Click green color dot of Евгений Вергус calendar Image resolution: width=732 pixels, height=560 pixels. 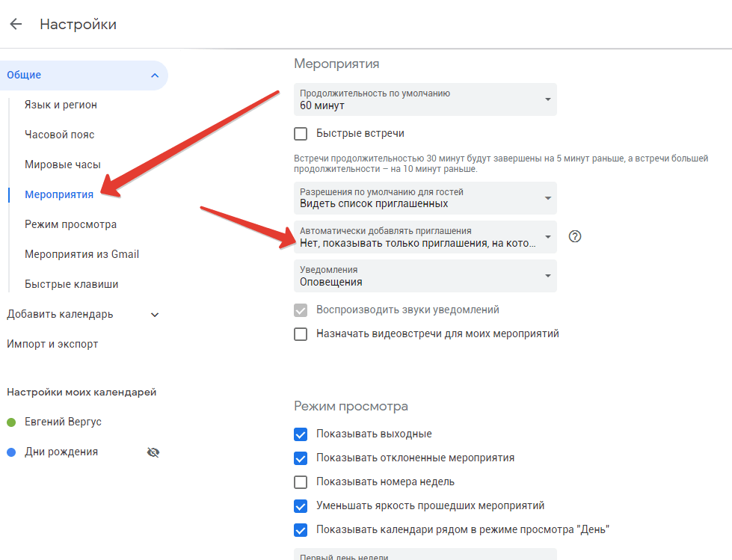click(x=11, y=422)
